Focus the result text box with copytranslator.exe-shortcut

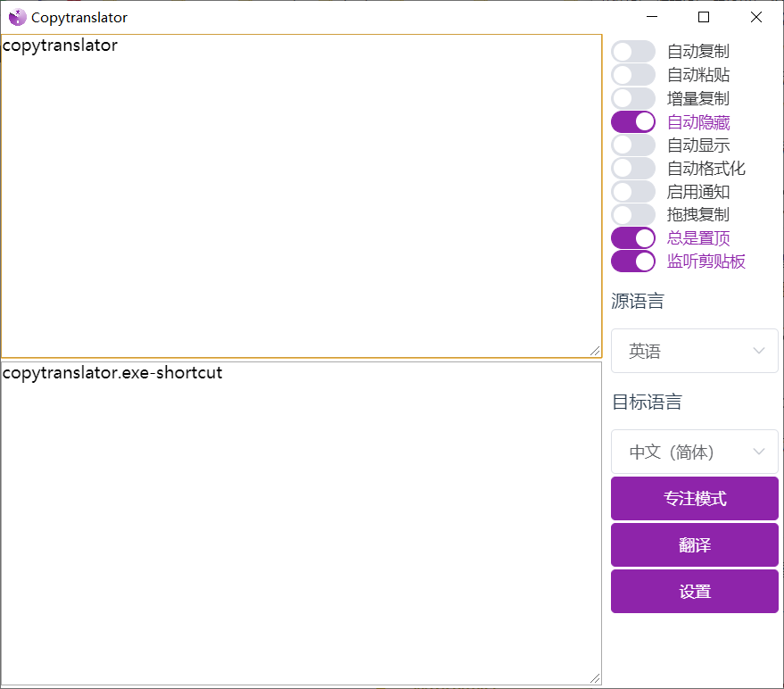(x=301, y=523)
